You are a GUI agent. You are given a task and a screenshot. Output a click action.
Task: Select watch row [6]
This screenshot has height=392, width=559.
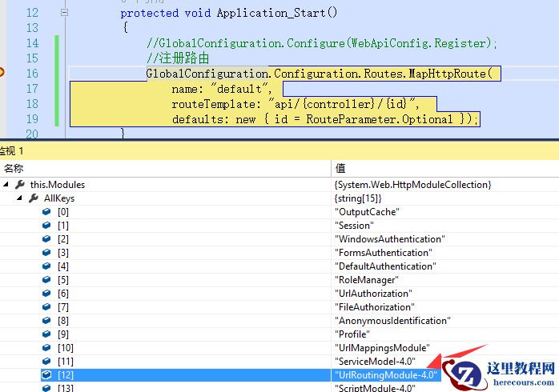coord(279,294)
